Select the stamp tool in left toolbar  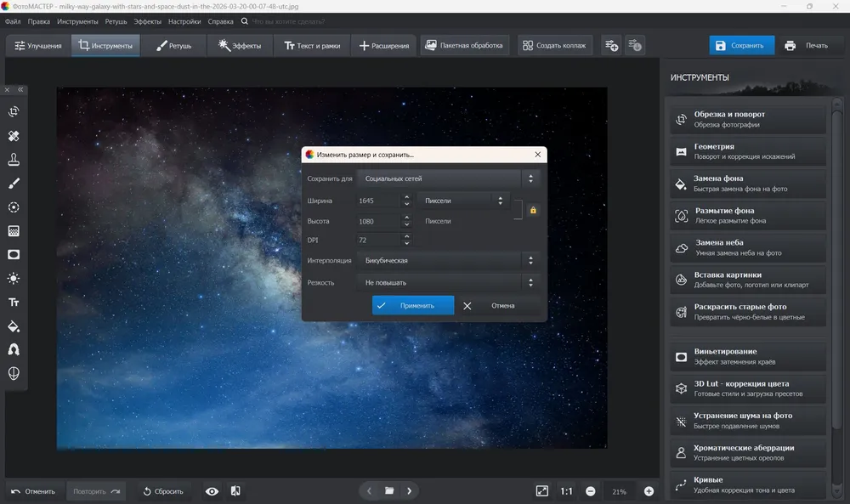click(14, 159)
